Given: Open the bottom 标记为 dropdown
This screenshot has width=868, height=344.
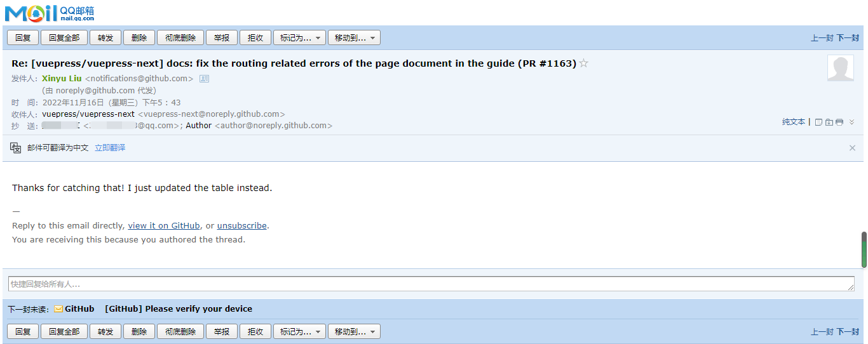Looking at the screenshot, I should pos(299,331).
